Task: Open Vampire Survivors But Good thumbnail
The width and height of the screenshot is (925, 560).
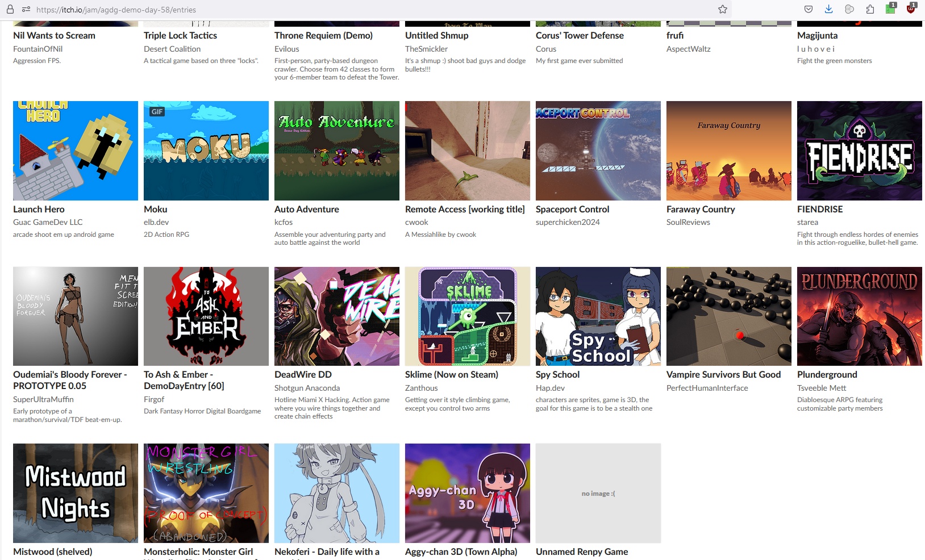Action: [729, 316]
